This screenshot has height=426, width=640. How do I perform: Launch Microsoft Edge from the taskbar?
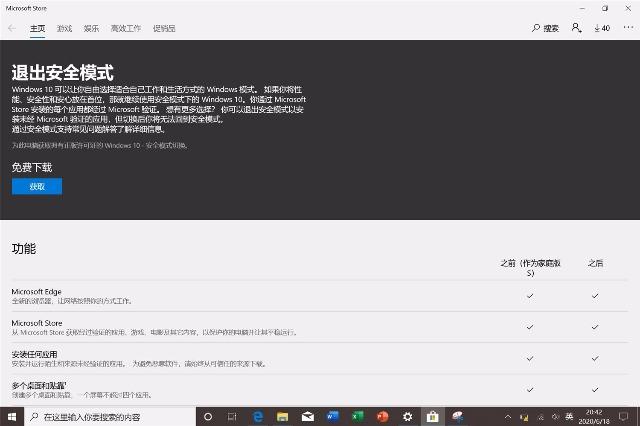coord(258,417)
